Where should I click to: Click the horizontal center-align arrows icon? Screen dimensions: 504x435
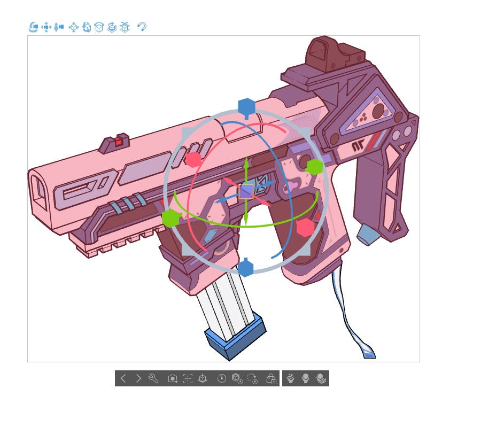[x=46, y=27]
